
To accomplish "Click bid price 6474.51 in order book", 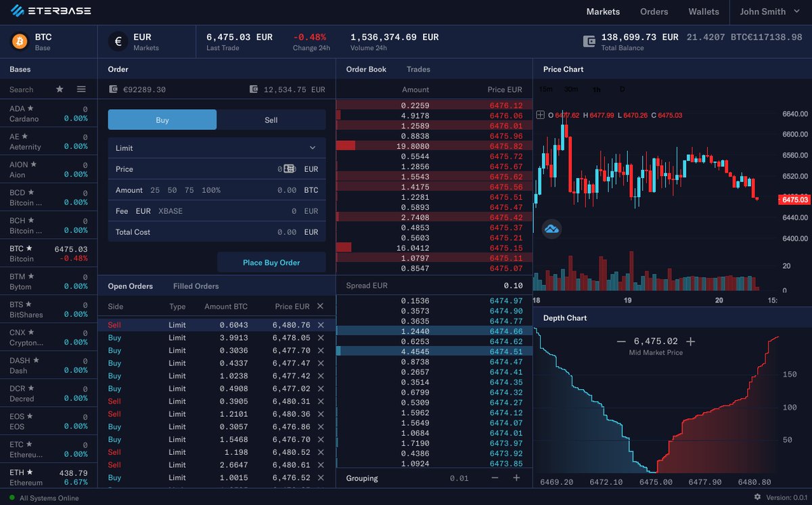I will pos(506,351).
